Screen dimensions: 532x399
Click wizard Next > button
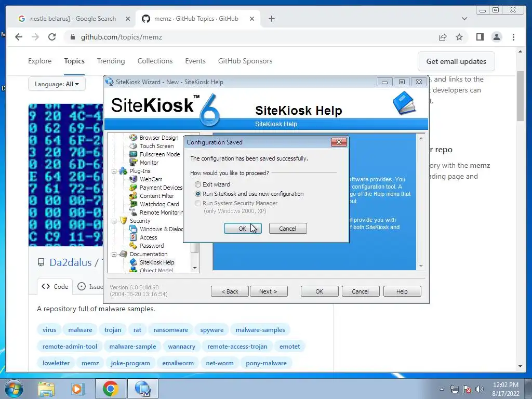269,291
